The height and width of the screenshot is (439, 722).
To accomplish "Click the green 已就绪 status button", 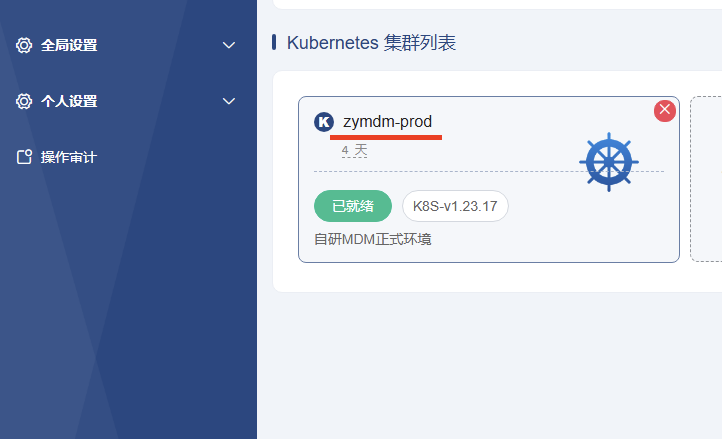I will 353,206.
